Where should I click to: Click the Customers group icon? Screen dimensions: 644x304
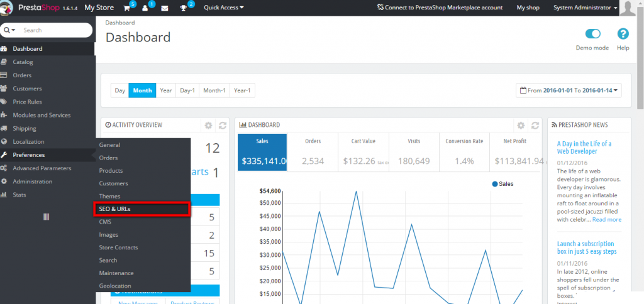point(4,88)
